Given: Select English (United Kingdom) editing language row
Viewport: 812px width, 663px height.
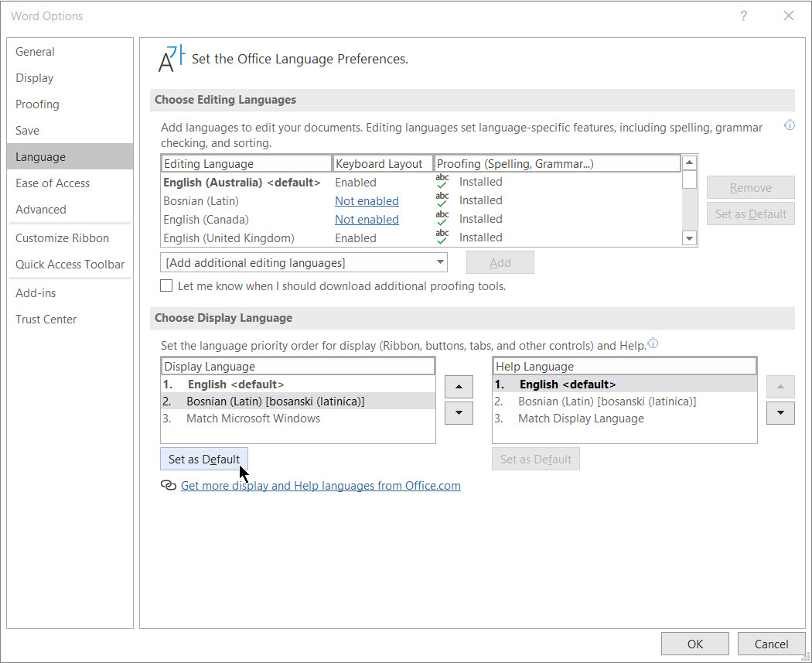Looking at the screenshot, I should coord(229,238).
